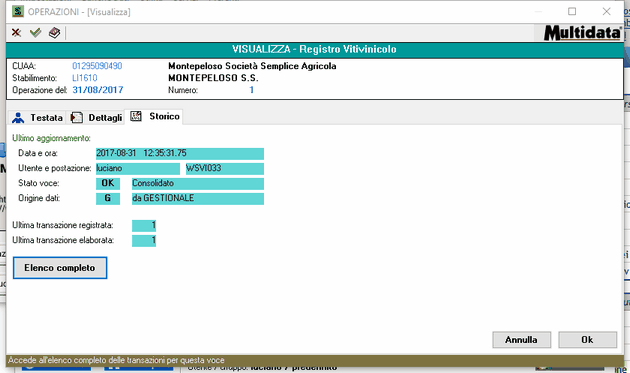Click Montepeloso Società Semplice Agricola company name
The height and width of the screenshot is (373, 630).
252,66
